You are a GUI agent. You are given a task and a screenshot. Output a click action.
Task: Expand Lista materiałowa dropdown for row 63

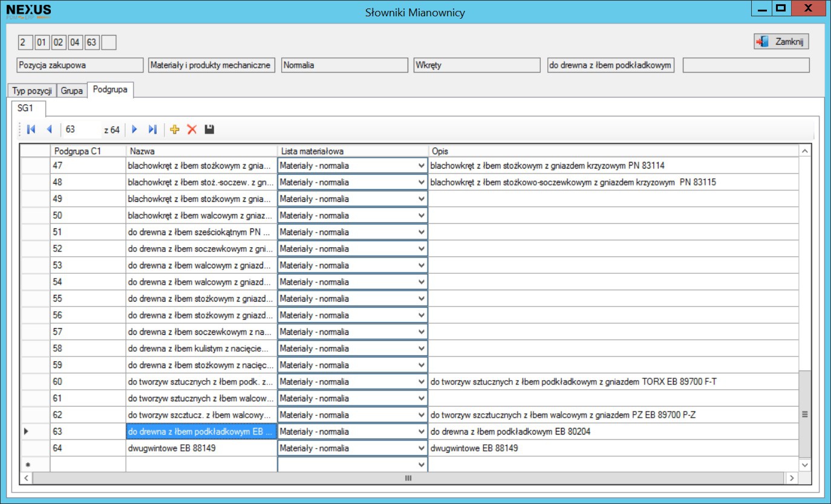coord(421,432)
